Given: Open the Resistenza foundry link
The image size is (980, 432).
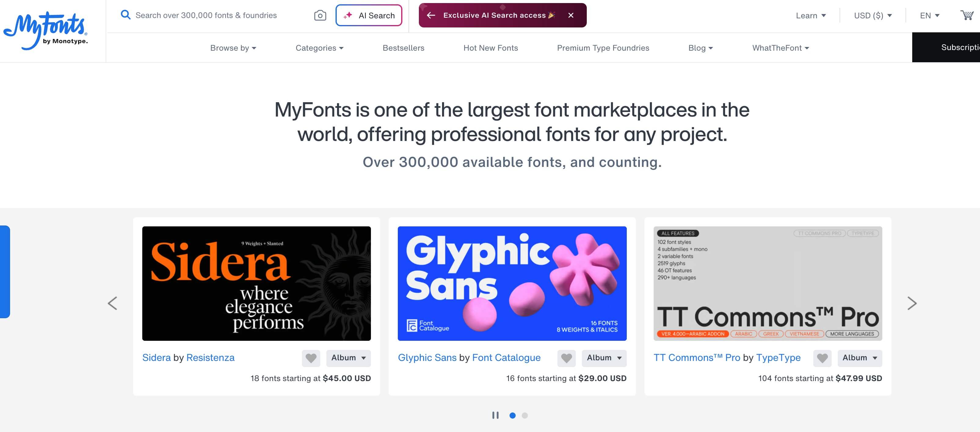Looking at the screenshot, I should coord(210,358).
